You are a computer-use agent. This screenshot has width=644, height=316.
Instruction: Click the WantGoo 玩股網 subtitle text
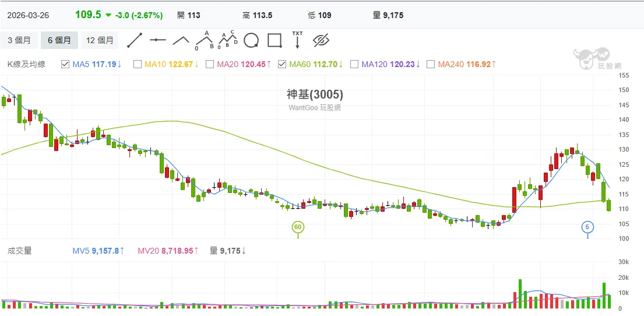315,108
